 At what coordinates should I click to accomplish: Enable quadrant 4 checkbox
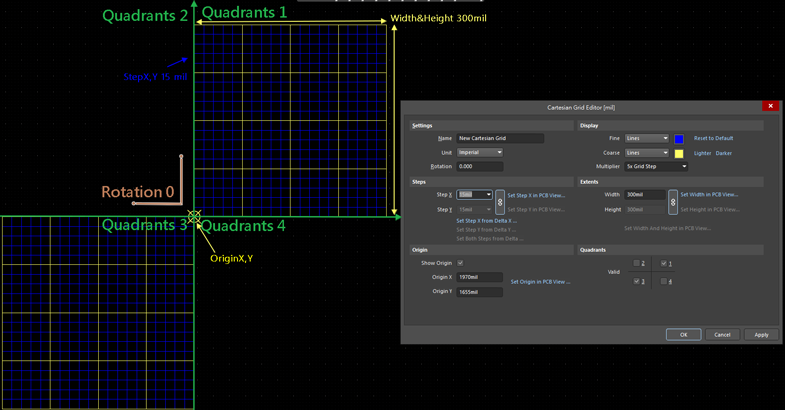664,282
